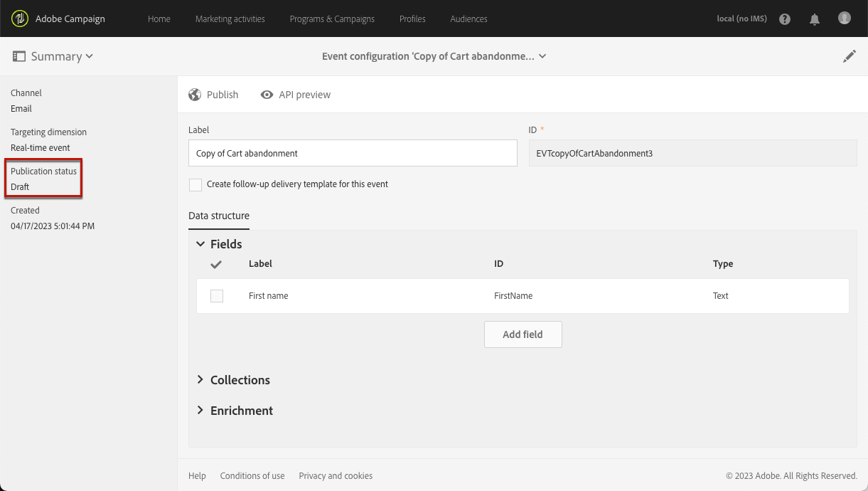Image resolution: width=868 pixels, height=491 pixels.
Task: Go to Marketing activities menu
Action: pos(230,19)
